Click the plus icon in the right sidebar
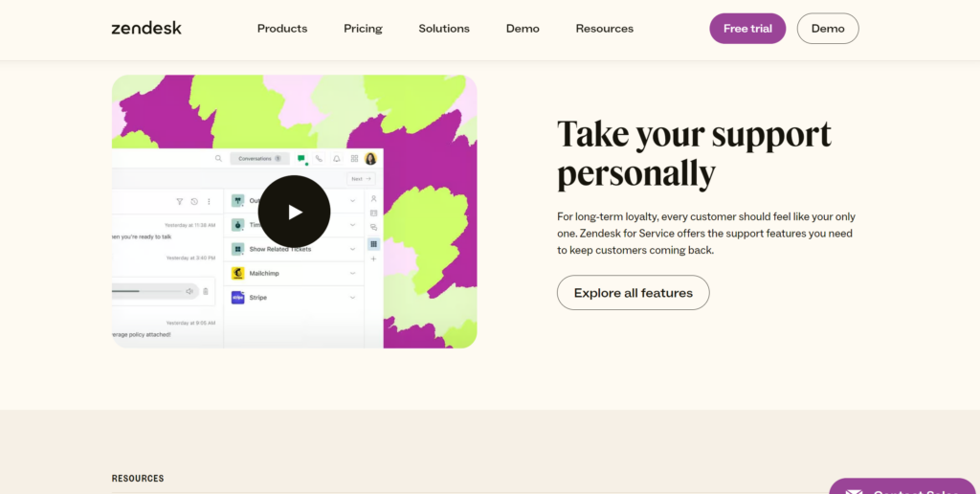The width and height of the screenshot is (980, 494). (x=373, y=258)
